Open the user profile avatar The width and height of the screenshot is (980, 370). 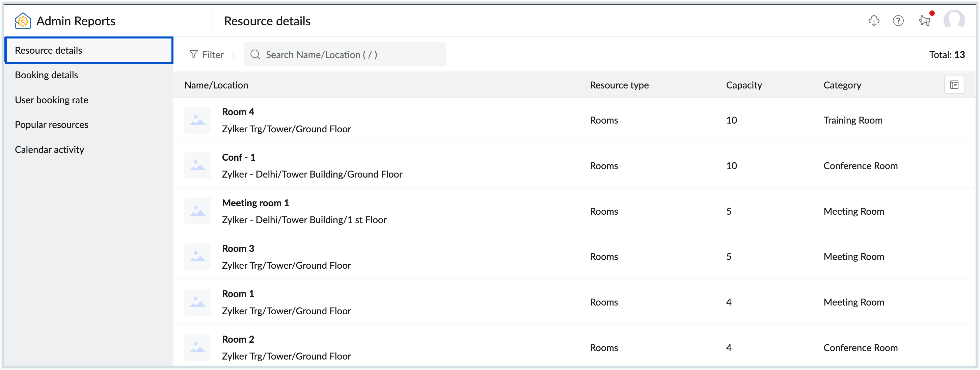click(x=954, y=21)
